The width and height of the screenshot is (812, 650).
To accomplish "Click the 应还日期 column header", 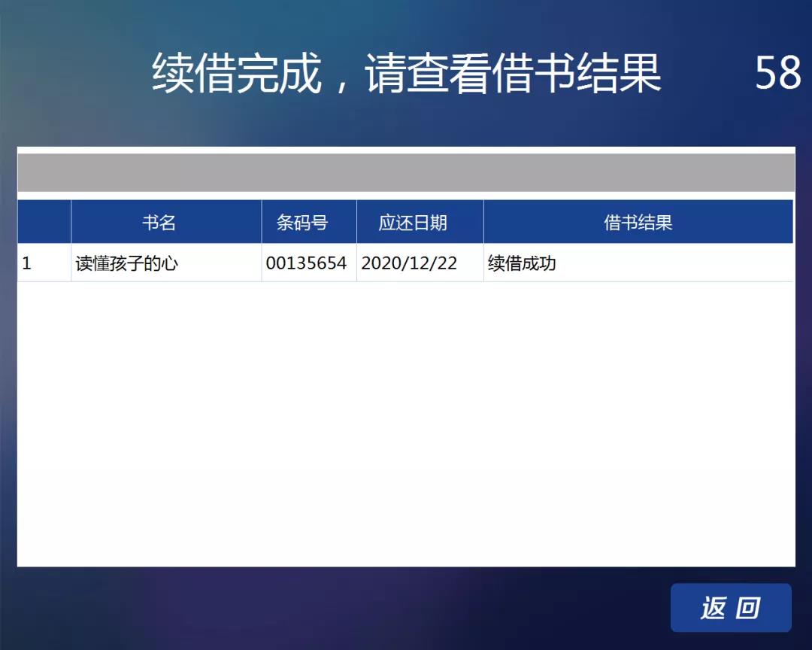I will (x=413, y=223).
